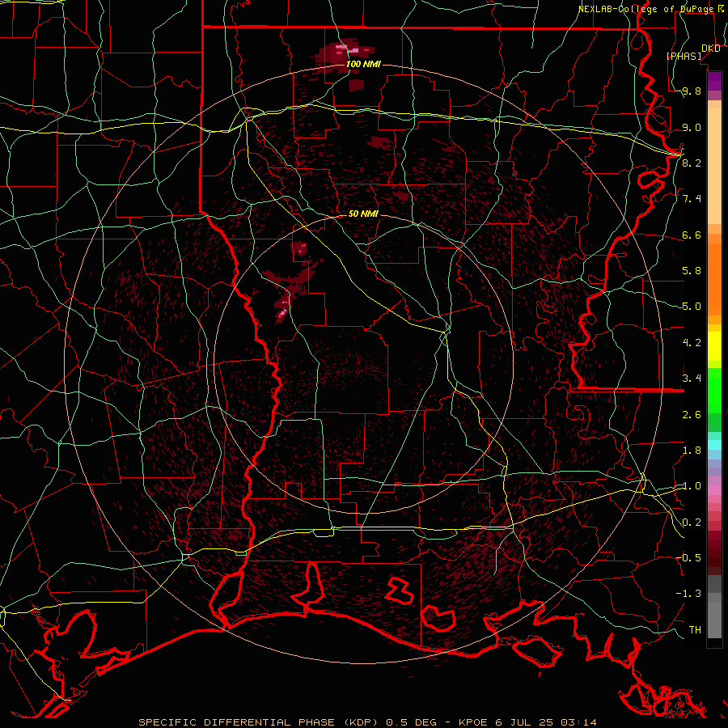Image resolution: width=728 pixels, height=728 pixels.
Task: Pick the yellow color bar segment
Action: point(714,346)
